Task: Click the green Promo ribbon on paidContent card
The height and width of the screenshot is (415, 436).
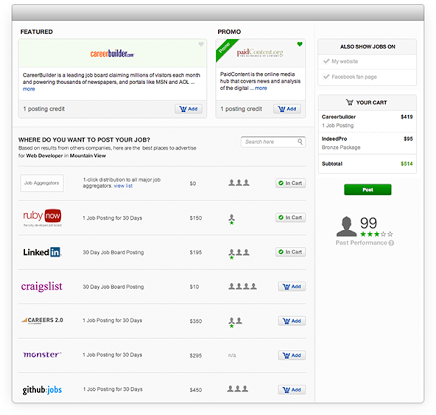Action: pos(226,49)
